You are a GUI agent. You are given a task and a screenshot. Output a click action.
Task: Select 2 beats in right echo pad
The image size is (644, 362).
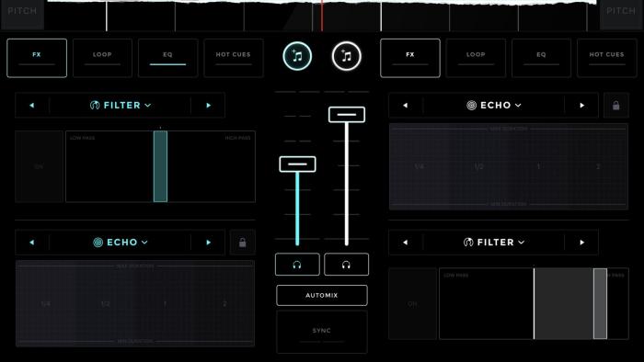(x=598, y=166)
